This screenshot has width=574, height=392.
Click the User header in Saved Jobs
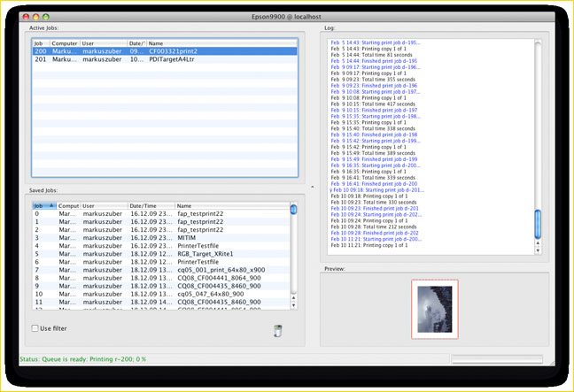point(104,206)
